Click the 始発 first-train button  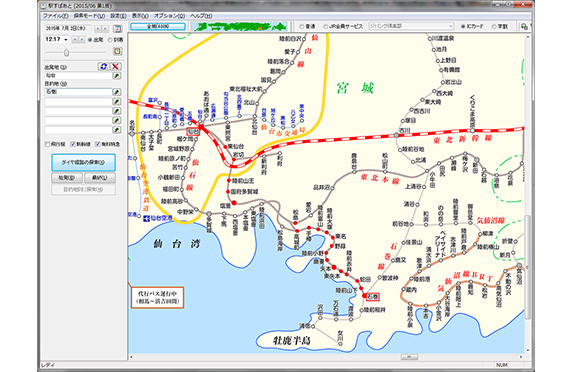67,178
